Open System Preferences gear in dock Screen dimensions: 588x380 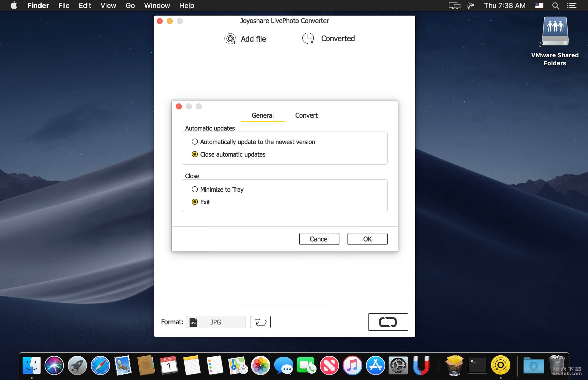point(398,365)
